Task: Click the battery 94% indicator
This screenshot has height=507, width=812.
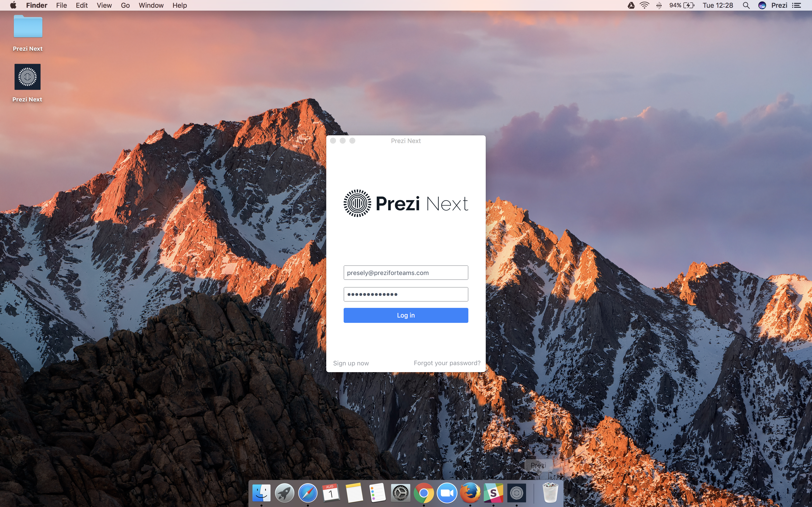Action: (682, 5)
